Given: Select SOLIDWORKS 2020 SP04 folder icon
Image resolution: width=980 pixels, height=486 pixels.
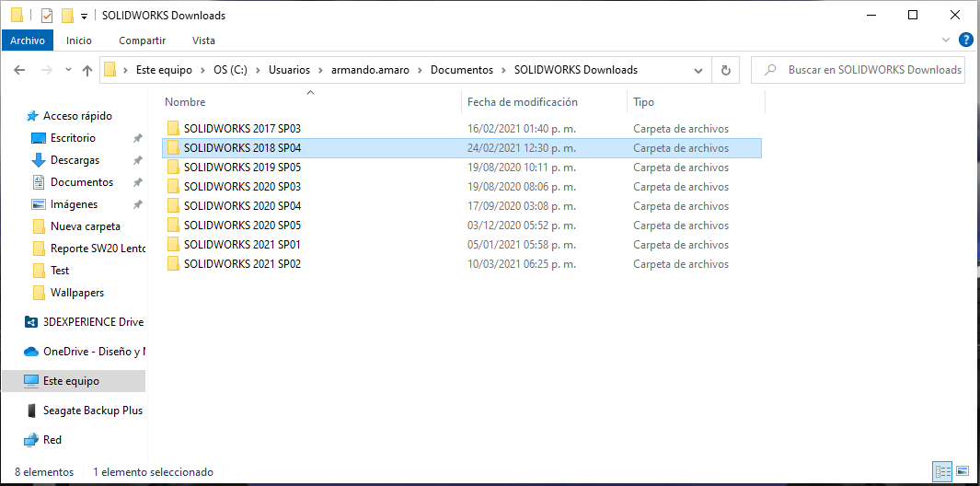Looking at the screenshot, I should (x=173, y=206).
